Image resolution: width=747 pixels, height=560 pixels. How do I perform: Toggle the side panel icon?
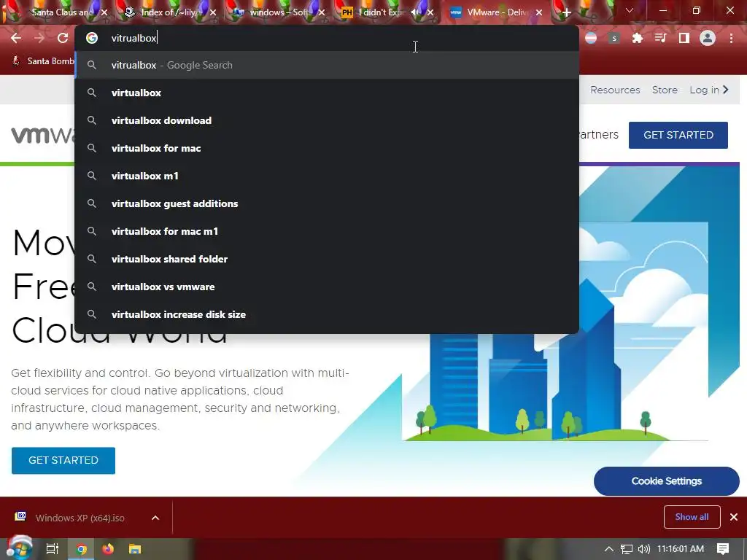click(684, 38)
